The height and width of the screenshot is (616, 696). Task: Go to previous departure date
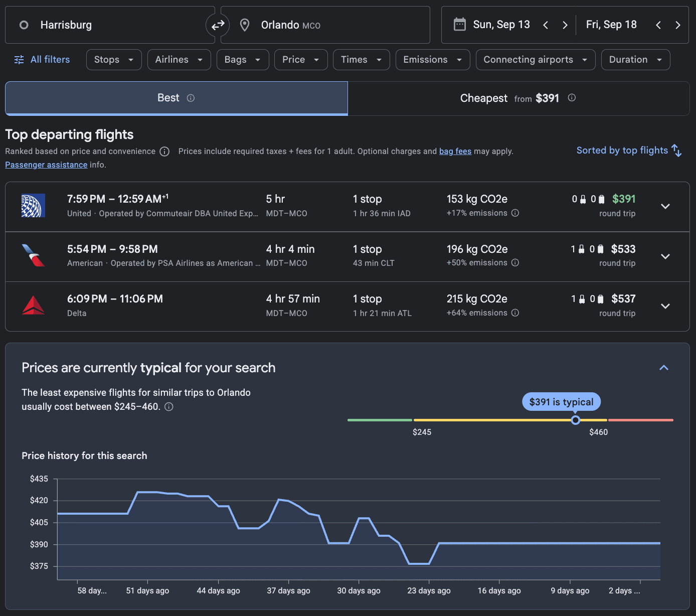(x=546, y=25)
